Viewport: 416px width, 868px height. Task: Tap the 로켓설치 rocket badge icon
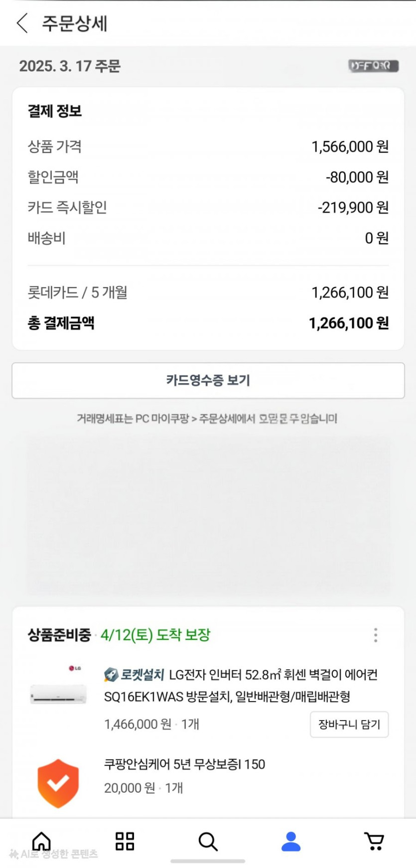click(111, 675)
